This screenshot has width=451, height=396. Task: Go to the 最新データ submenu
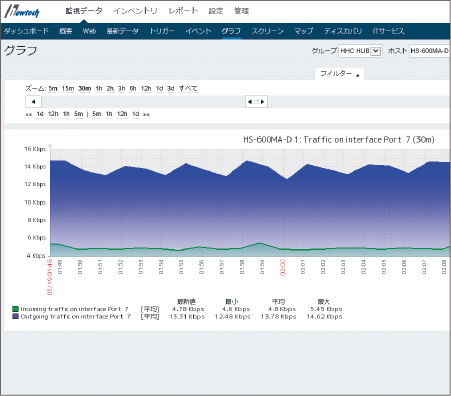tap(123, 31)
